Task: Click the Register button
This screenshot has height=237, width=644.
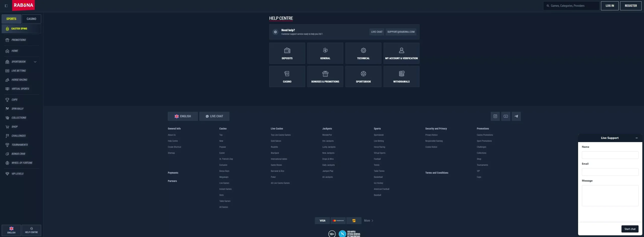Action: [x=631, y=6]
